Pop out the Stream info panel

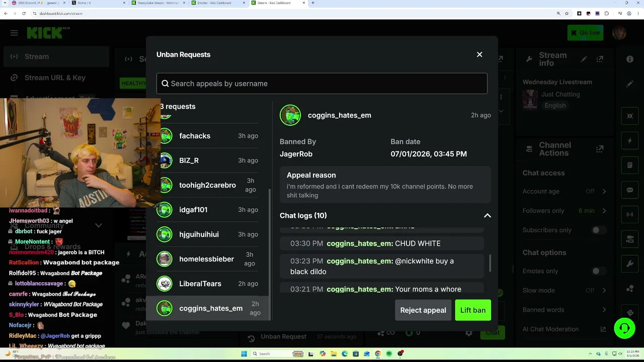600,59
